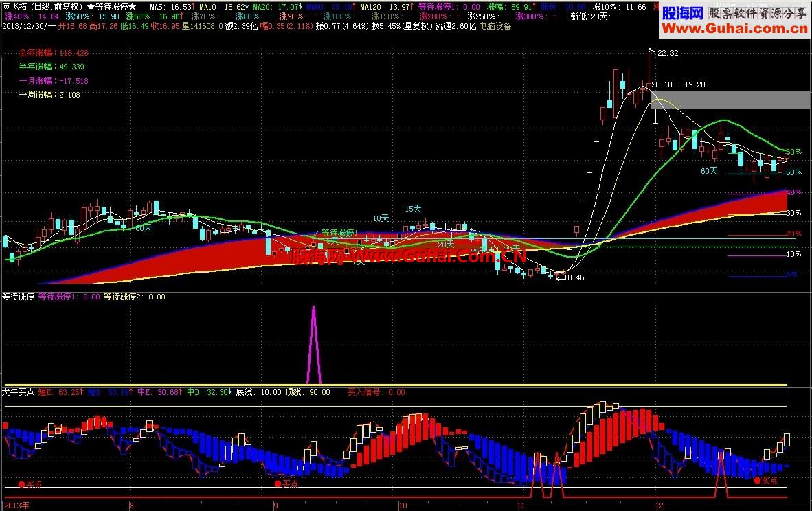The image size is (812, 511).
Task: Click the MA120: 13.97 indicator value
Action: click(387, 7)
